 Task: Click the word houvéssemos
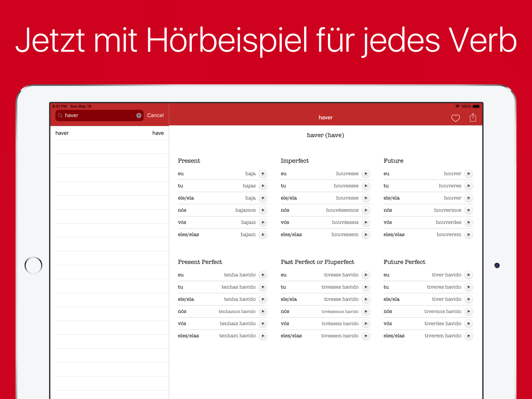coord(342,210)
